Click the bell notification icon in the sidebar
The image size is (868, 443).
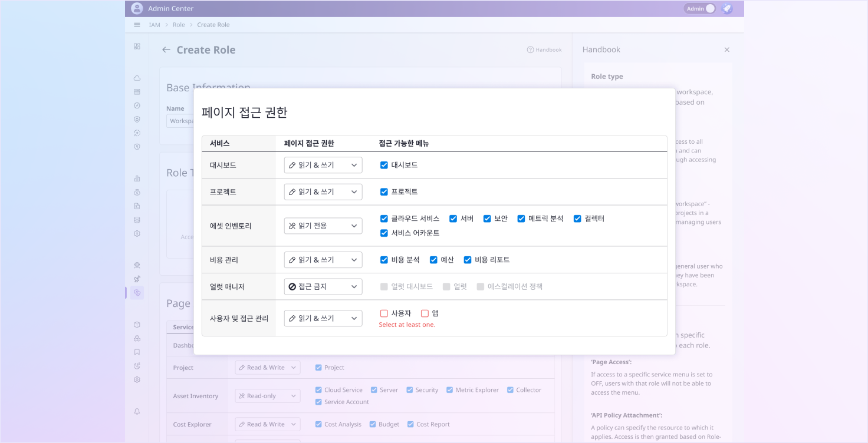pyautogui.click(x=137, y=412)
